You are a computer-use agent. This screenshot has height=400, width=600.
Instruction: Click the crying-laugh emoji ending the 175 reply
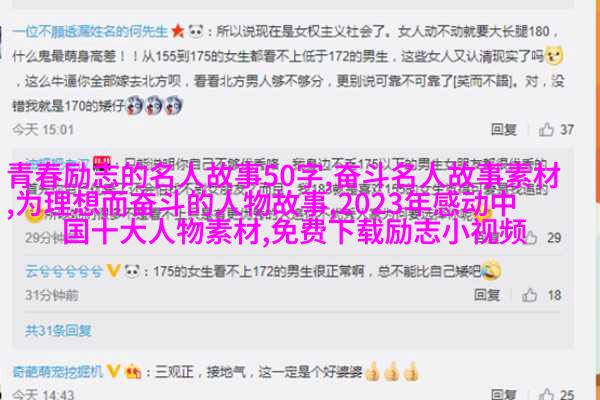tap(491, 270)
